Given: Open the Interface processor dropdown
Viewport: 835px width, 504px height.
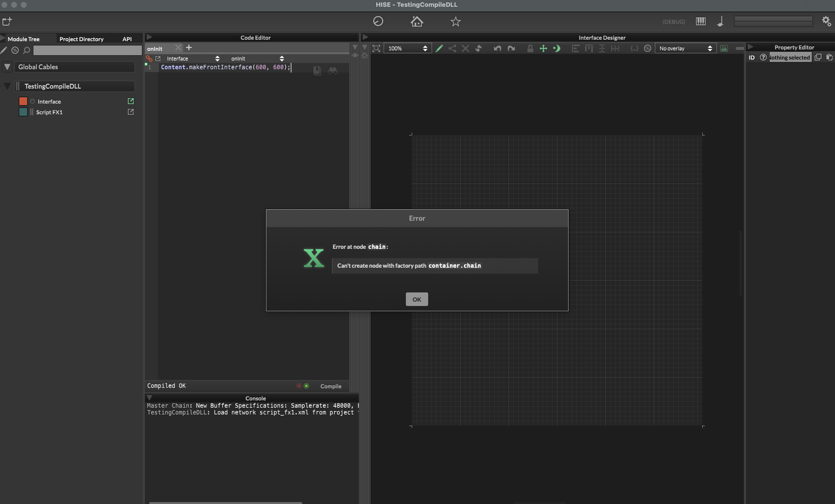Looking at the screenshot, I should coord(193,59).
